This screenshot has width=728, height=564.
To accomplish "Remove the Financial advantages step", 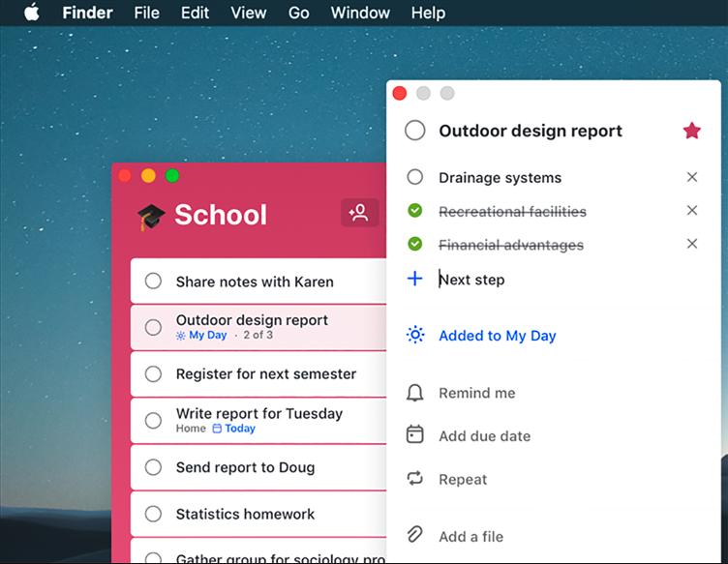I will point(692,244).
